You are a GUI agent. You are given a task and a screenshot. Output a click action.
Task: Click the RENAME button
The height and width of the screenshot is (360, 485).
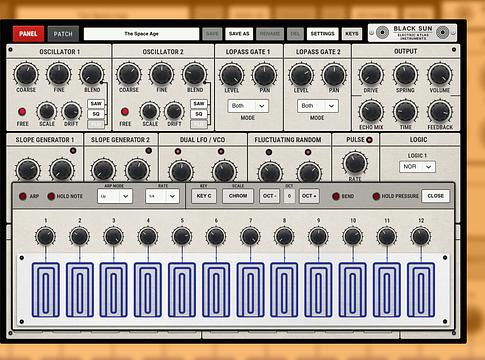pos(270,34)
